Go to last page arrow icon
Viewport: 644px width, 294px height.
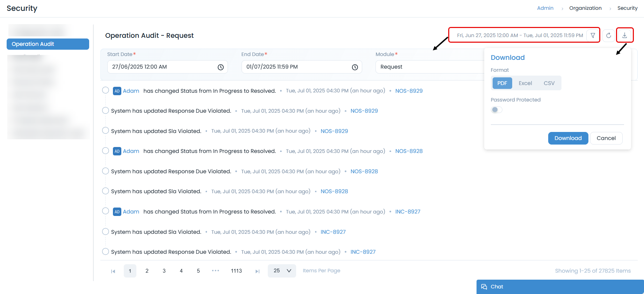[x=257, y=271]
